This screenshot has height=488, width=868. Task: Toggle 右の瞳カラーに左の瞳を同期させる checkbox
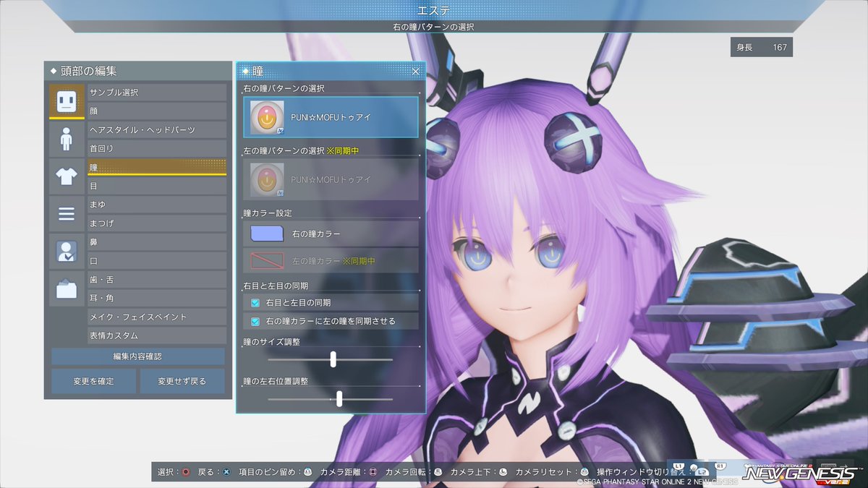(x=255, y=321)
